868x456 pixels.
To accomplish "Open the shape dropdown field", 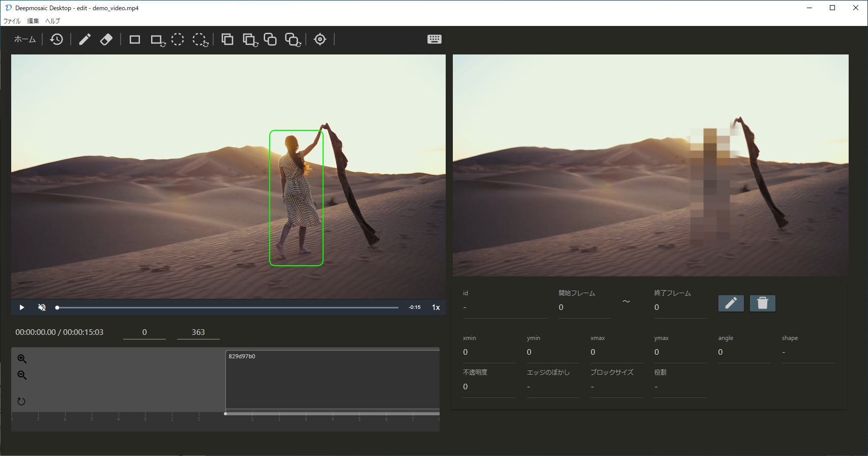I will coord(808,352).
